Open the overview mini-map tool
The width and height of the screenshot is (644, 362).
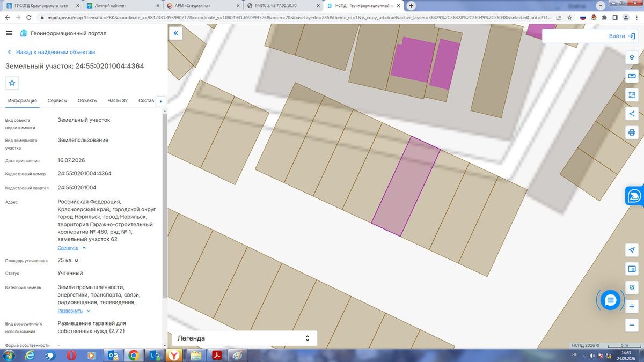pos(632,269)
